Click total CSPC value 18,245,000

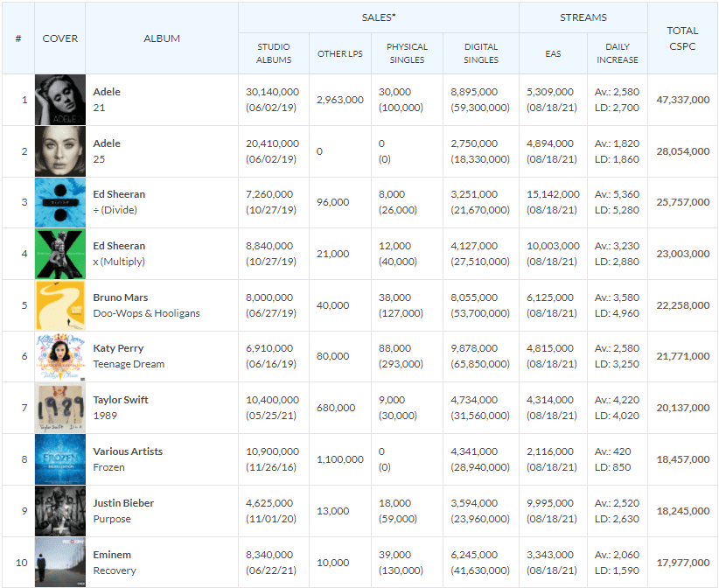point(683,511)
